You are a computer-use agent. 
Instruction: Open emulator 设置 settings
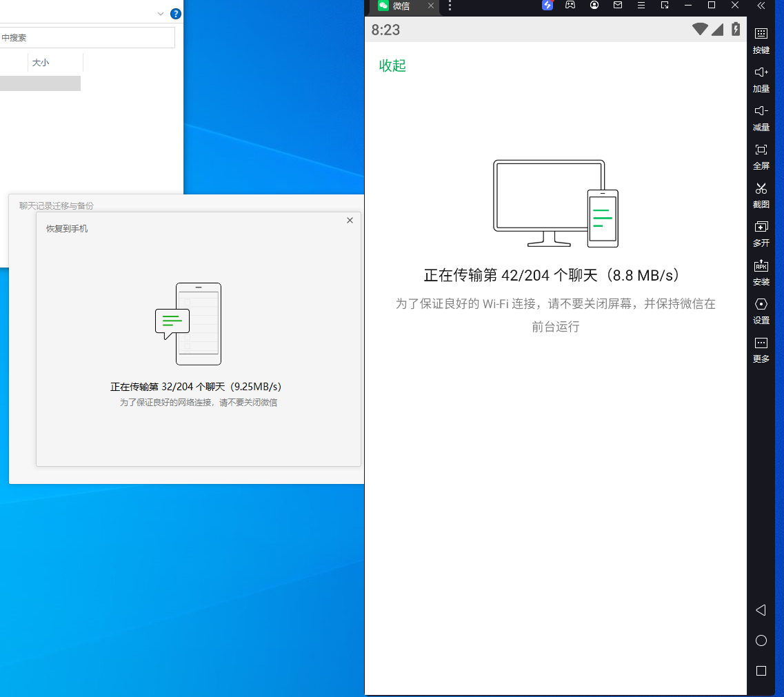point(761,310)
